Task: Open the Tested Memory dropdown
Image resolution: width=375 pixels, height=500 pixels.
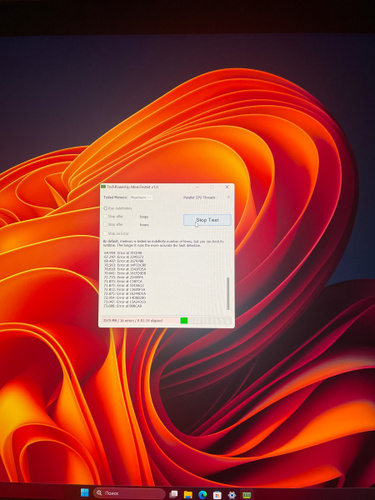Action: tap(141, 197)
